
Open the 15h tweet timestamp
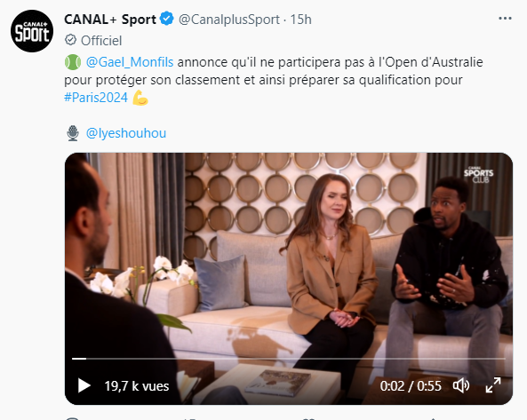point(300,20)
